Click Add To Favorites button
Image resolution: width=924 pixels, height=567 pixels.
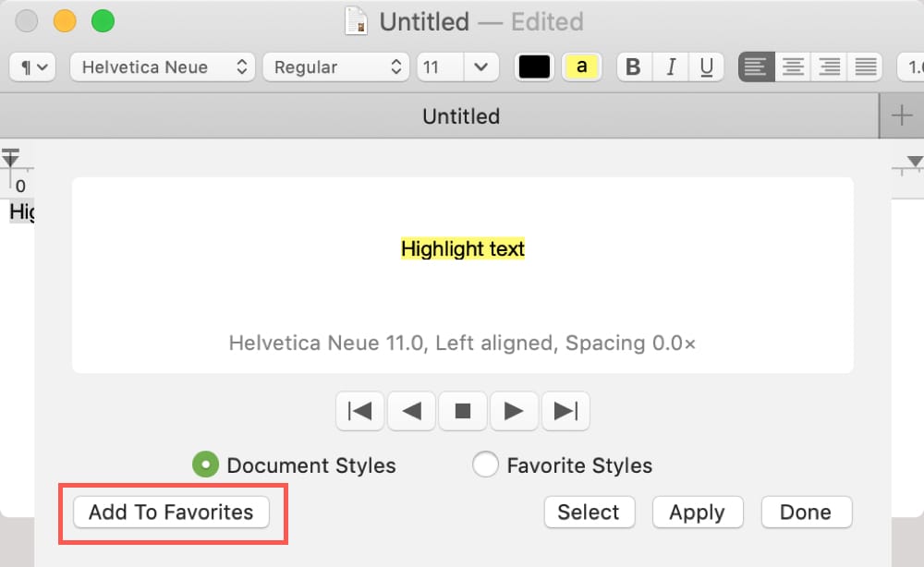[x=172, y=513]
